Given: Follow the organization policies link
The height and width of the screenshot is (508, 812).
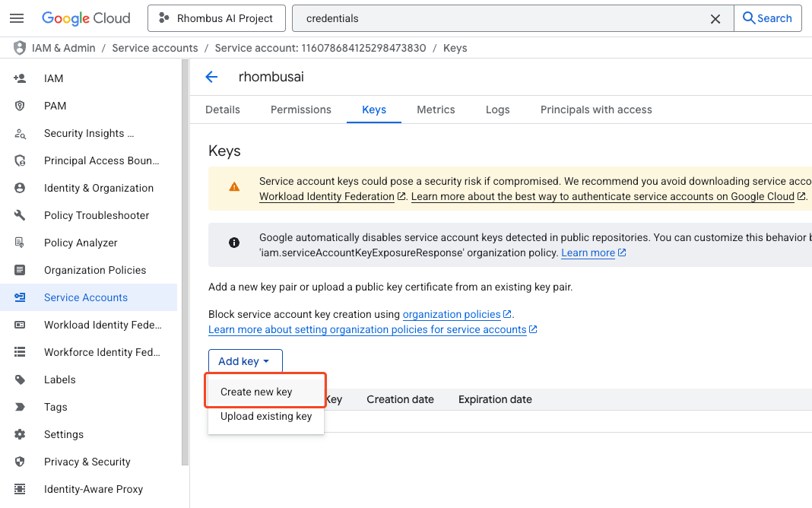Looking at the screenshot, I should (452, 314).
